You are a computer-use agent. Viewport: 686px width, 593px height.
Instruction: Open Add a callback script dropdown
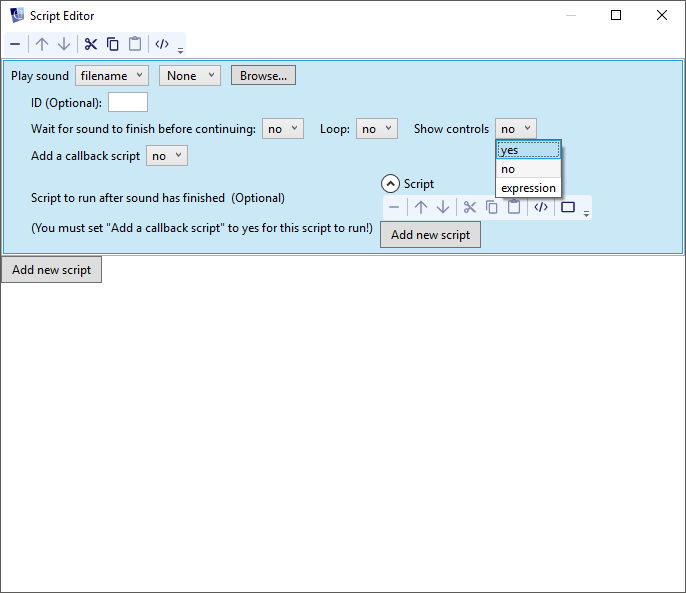coord(167,156)
